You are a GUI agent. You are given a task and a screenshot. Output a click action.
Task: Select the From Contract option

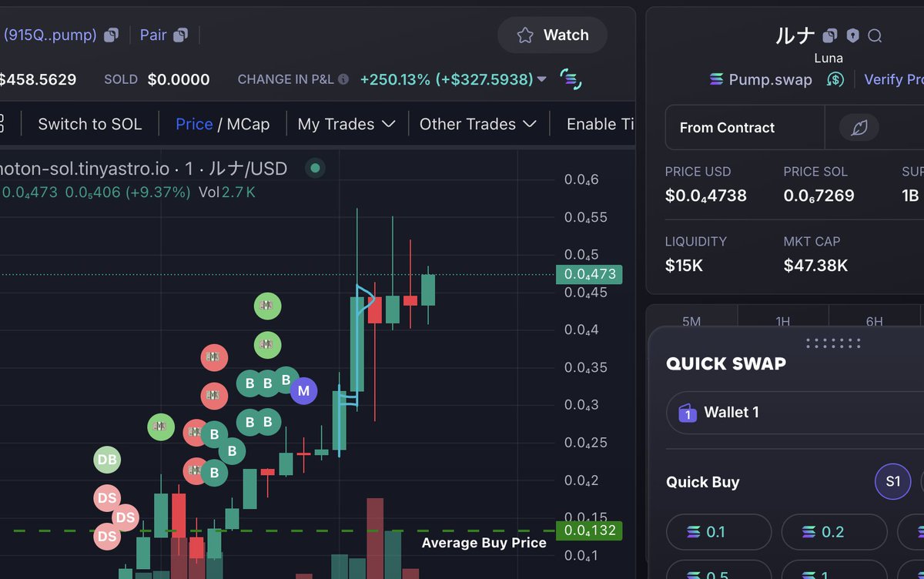coord(745,128)
